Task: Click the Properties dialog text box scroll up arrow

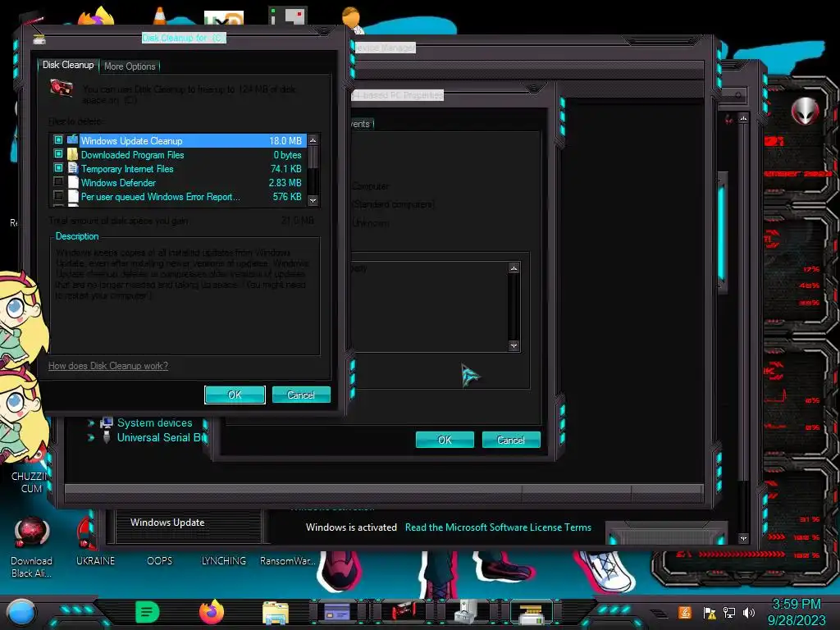Action: tap(514, 268)
